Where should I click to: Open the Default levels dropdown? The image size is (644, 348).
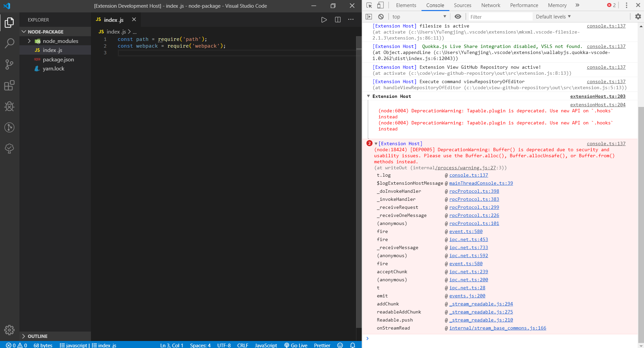click(x=553, y=16)
